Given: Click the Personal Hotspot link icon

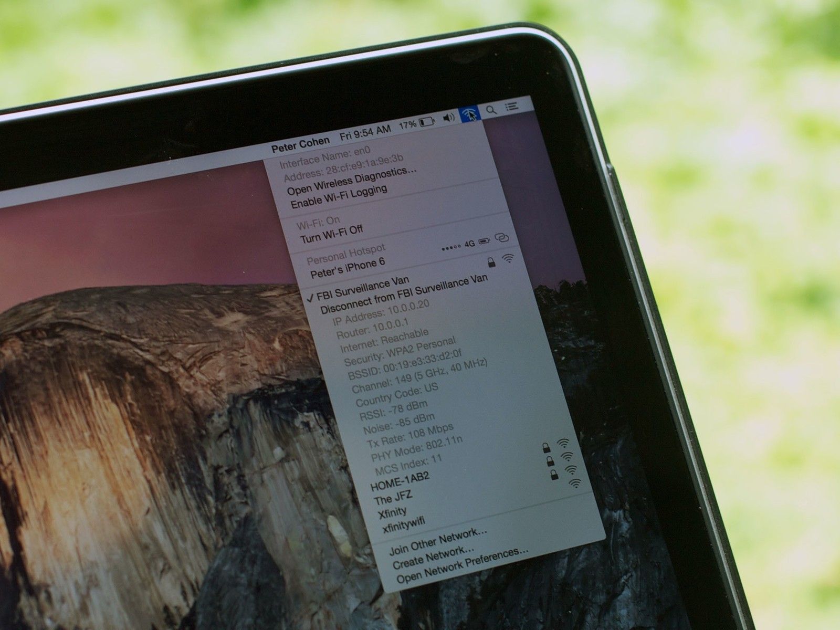Looking at the screenshot, I should coord(502,238).
